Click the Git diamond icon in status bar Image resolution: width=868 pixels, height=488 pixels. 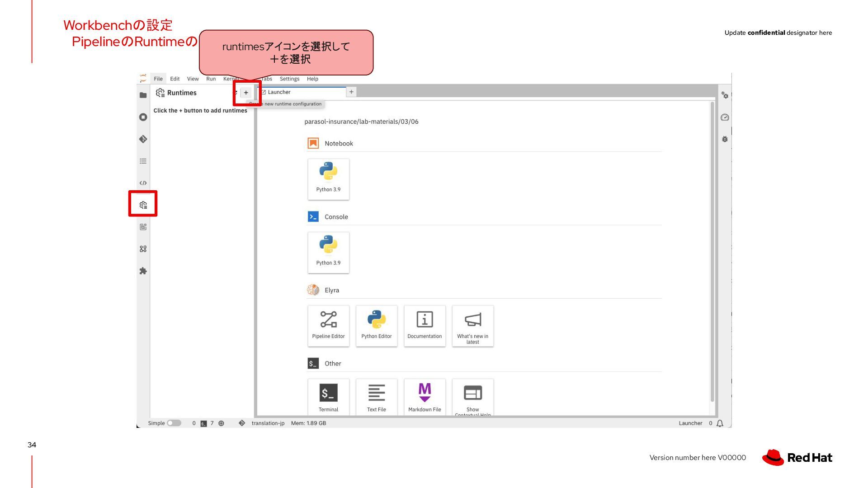coord(242,423)
